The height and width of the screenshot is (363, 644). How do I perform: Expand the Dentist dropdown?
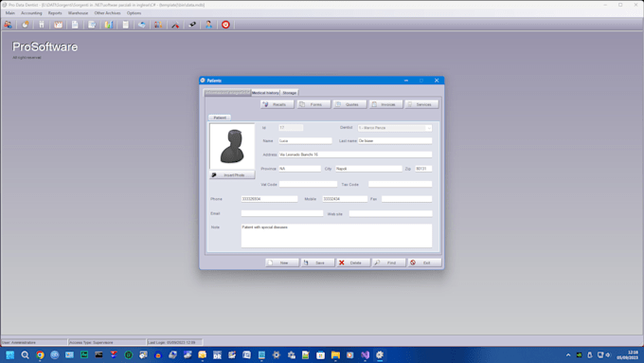(429, 128)
